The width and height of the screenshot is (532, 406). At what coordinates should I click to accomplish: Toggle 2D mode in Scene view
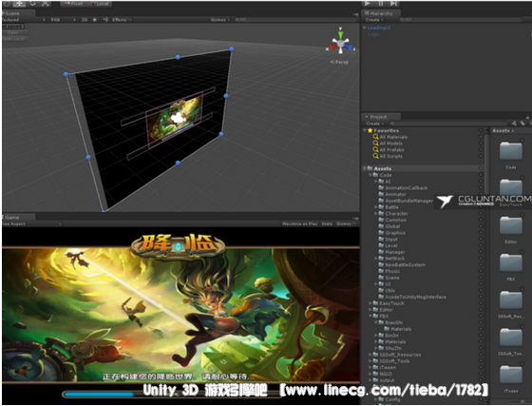pos(85,20)
